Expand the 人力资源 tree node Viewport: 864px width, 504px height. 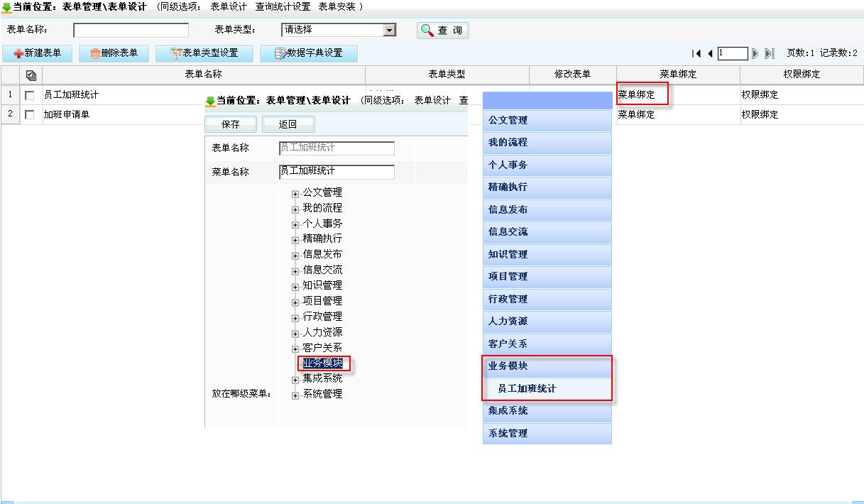click(295, 334)
